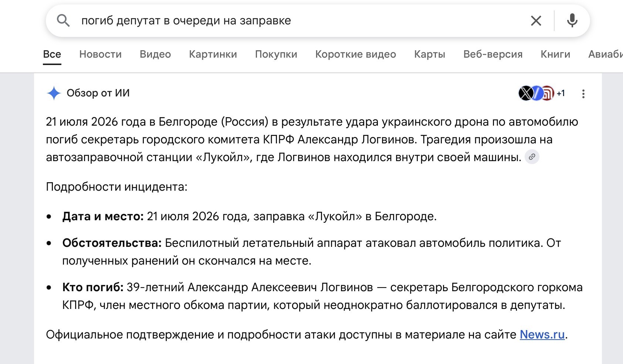Screen dimensions: 623x364
Task: Open the X (Twitter) source icon
Action: 525,93
